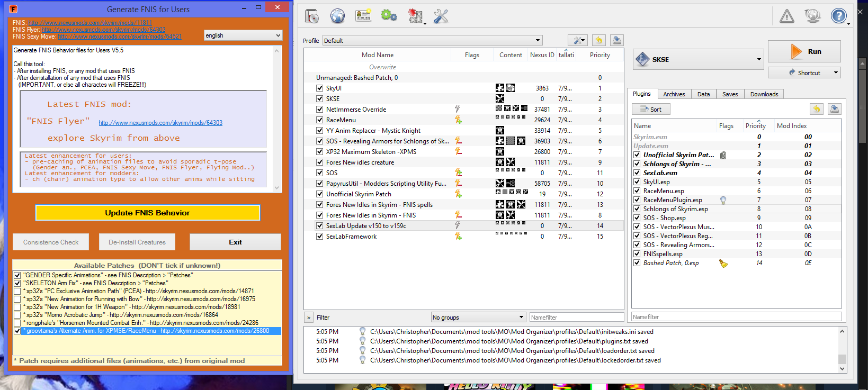Image resolution: width=868 pixels, height=390 pixels.
Task: Click the Problems warning triangle icon
Action: tap(787, 16)
